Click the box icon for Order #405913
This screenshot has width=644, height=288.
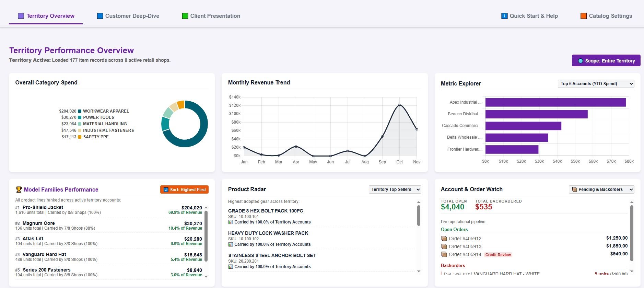444,246
